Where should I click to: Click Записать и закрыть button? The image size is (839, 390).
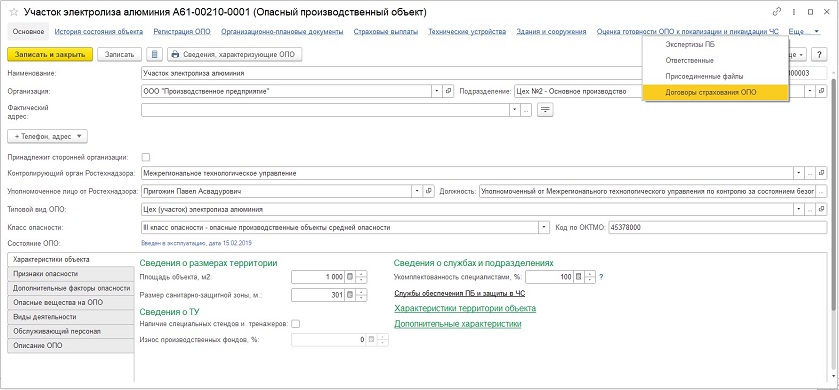(x=50, y=54)
